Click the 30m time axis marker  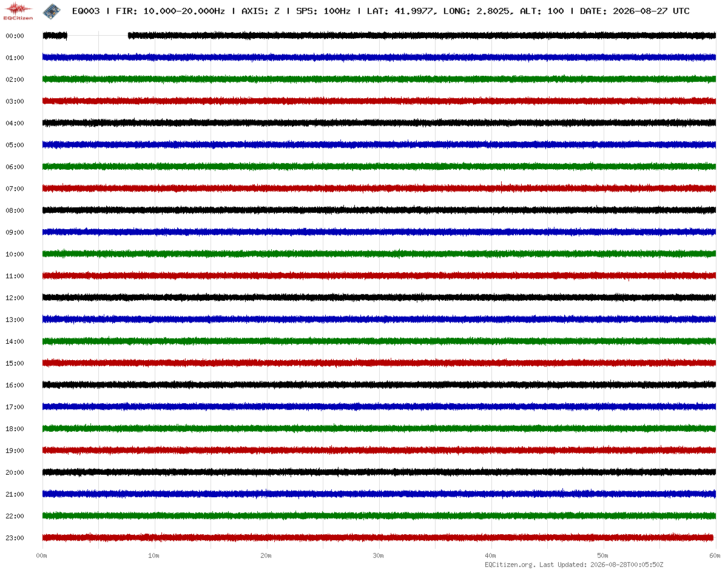(x=379, y=555)
